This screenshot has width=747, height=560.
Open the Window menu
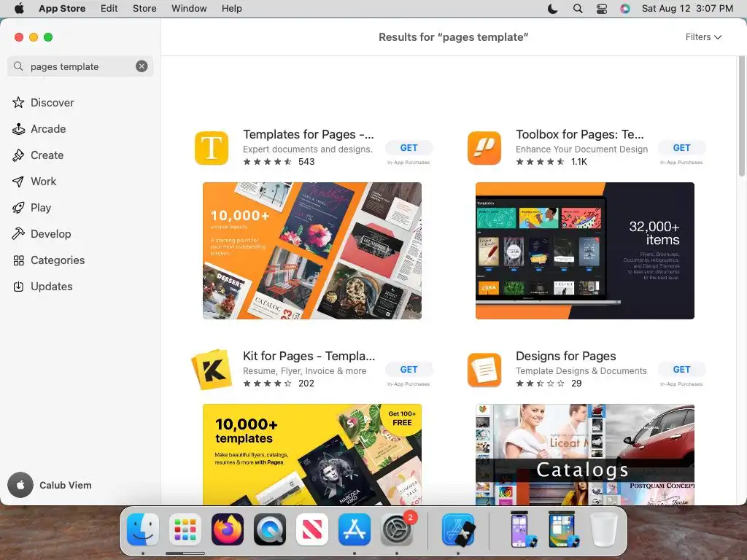(x=189, y=9)
